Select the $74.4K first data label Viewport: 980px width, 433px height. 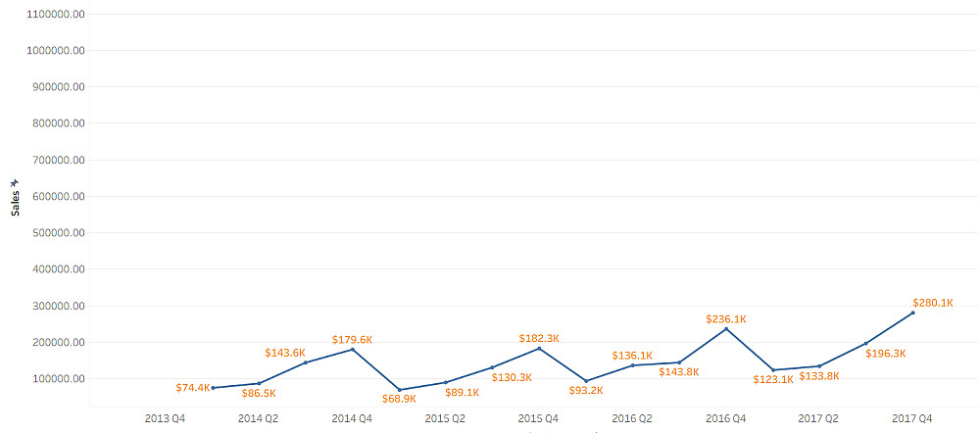click(x=193, y=388)
